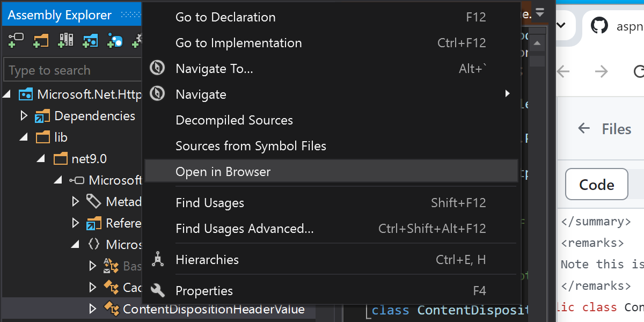Open assembly from the GAC
Viewport: 644px width, 322px height.
[65, 40]
